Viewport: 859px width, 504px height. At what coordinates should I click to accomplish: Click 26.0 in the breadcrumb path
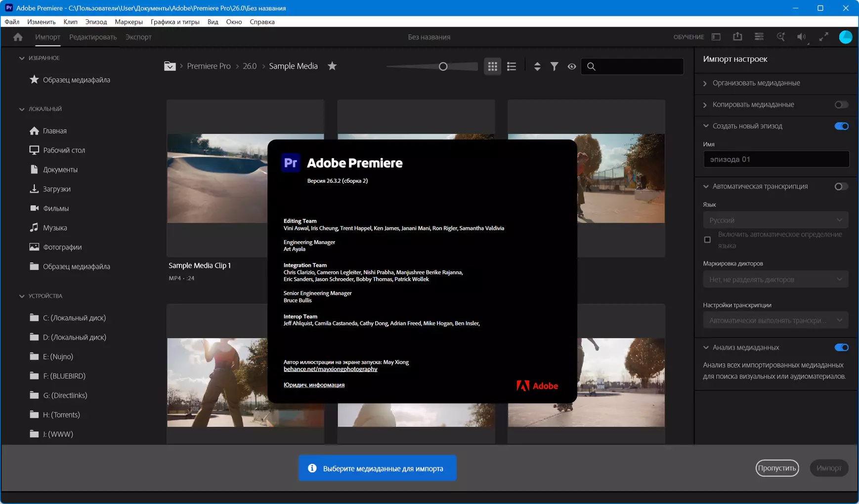point(250,66)
